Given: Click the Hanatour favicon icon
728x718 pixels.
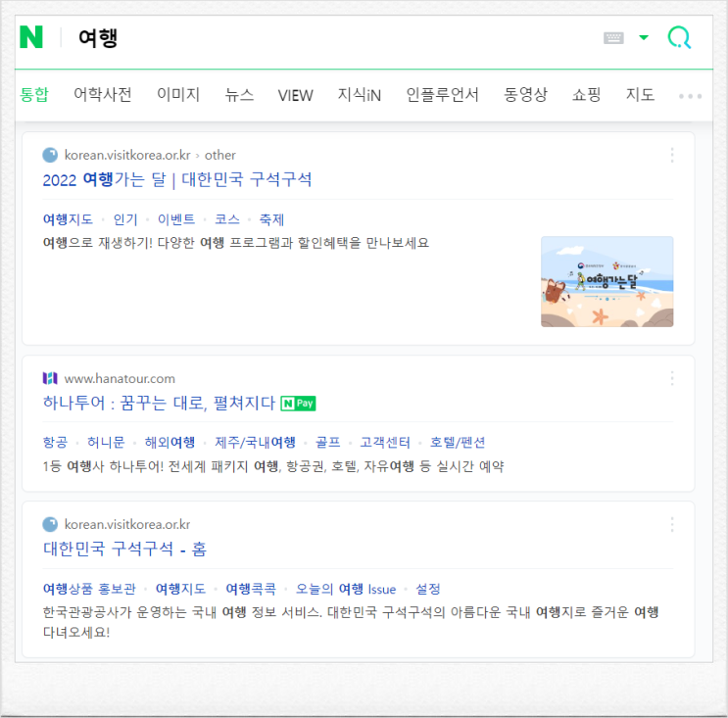Looking at the screenshot, I should [50, 378].
